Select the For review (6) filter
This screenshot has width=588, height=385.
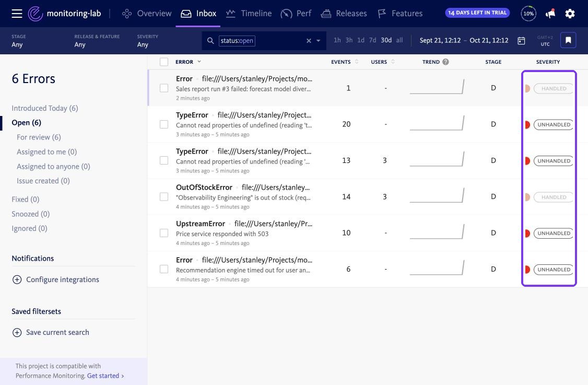(39, 137)
